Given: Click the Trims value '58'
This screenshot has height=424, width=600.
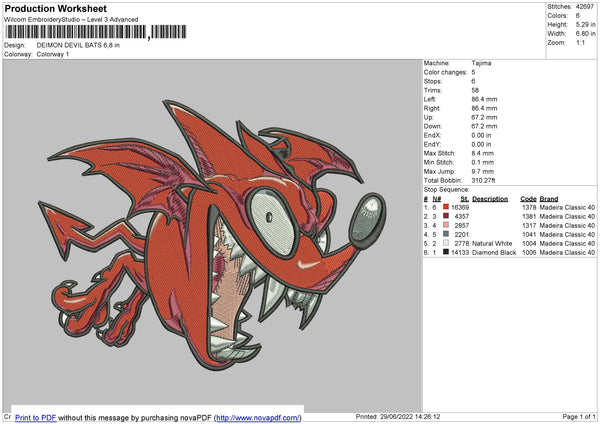Looking at the screenshot, I should [x=475, y=90].
